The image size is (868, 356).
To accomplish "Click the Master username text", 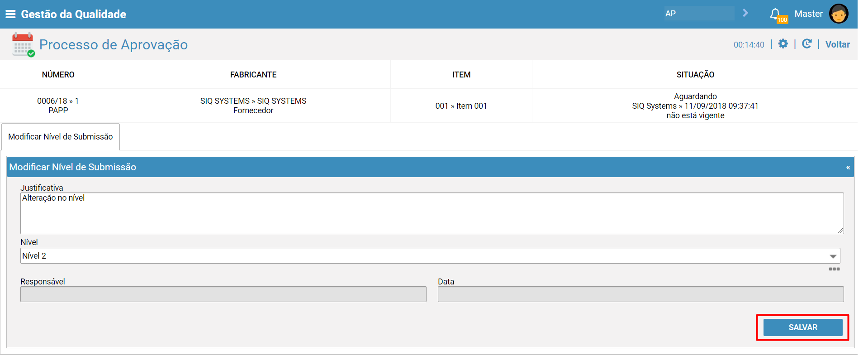I will 808,14.
